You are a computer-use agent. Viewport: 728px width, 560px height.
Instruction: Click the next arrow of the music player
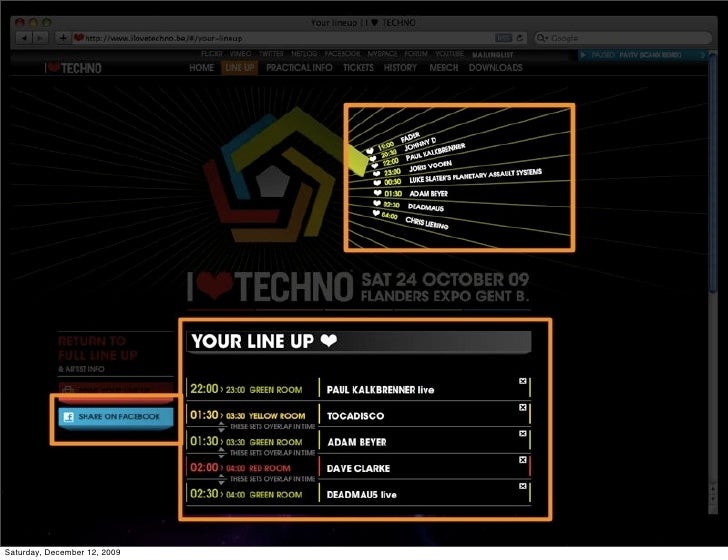(x=703, y=55)
